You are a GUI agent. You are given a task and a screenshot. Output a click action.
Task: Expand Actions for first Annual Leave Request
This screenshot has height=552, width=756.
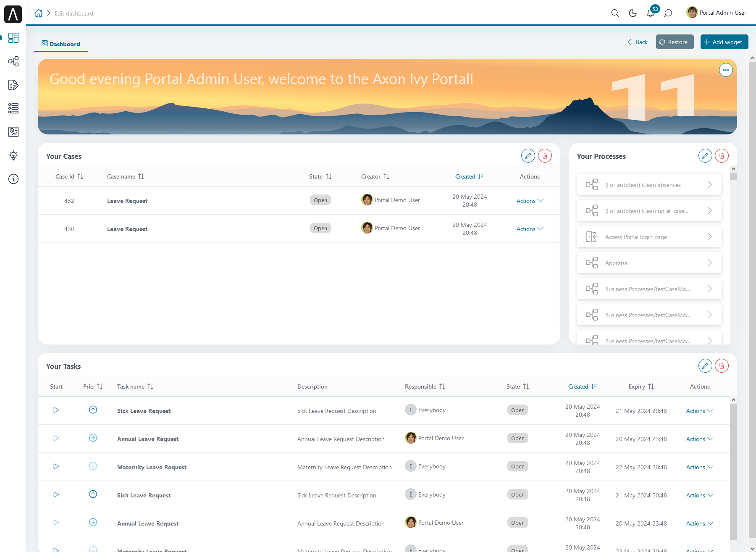click(699, 439)
